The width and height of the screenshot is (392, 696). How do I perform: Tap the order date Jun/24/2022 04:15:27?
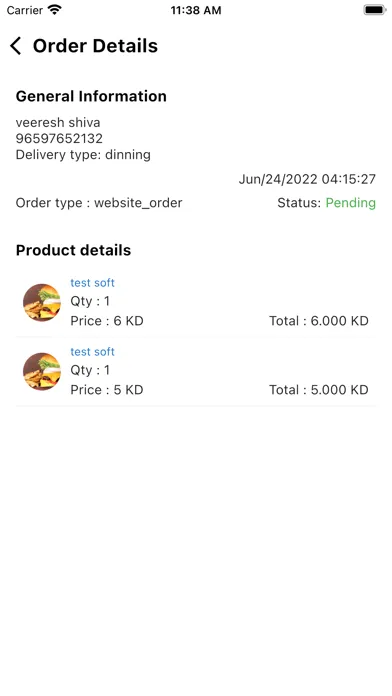click(x=307, y=179)
